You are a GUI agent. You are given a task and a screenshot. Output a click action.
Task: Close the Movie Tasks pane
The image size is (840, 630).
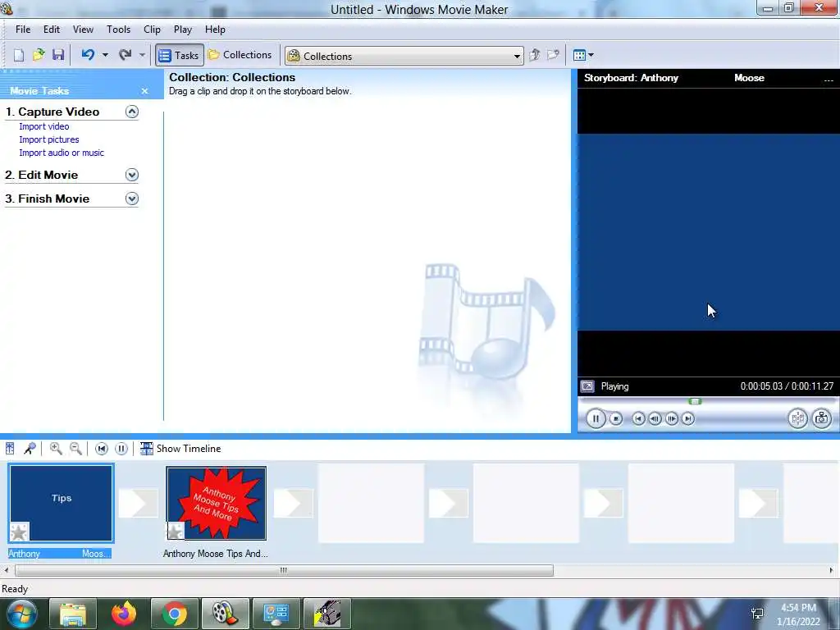tap(144, 91)
